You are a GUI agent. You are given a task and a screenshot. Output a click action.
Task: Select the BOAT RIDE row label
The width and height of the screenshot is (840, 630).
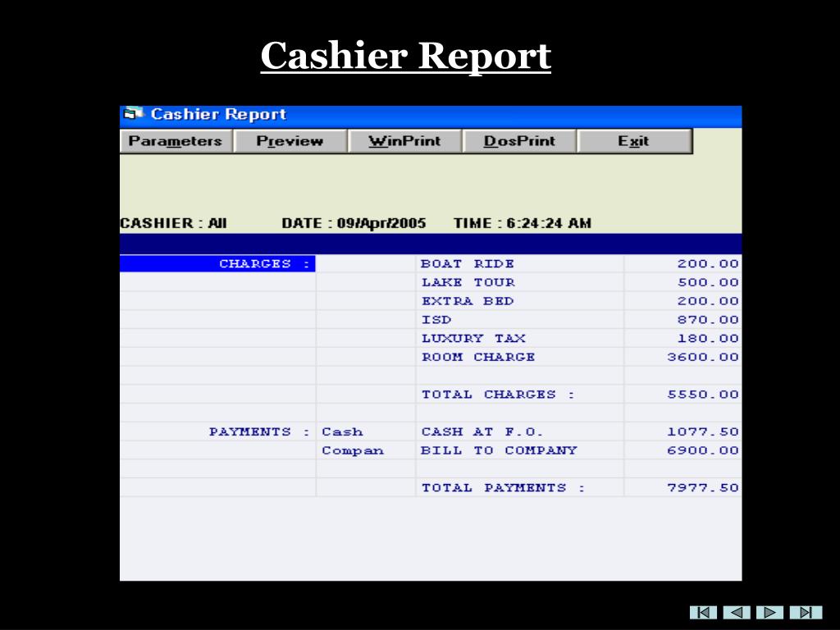[467, 263]
